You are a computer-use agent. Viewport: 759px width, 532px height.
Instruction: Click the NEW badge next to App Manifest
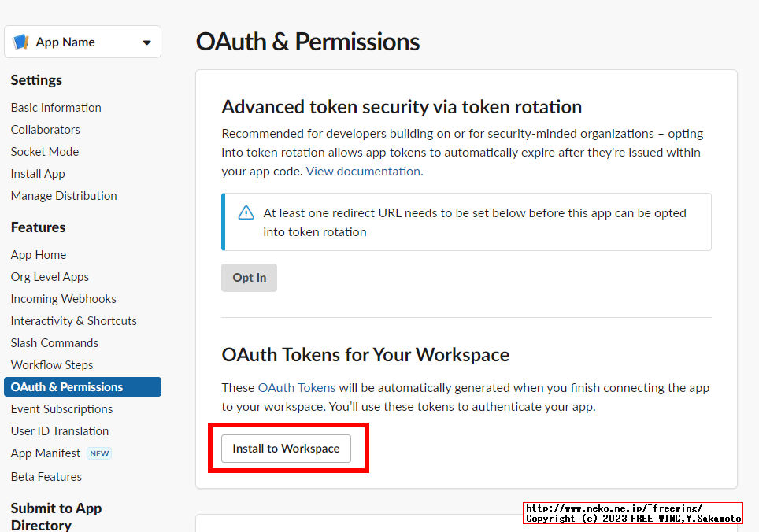pos(99,453)
